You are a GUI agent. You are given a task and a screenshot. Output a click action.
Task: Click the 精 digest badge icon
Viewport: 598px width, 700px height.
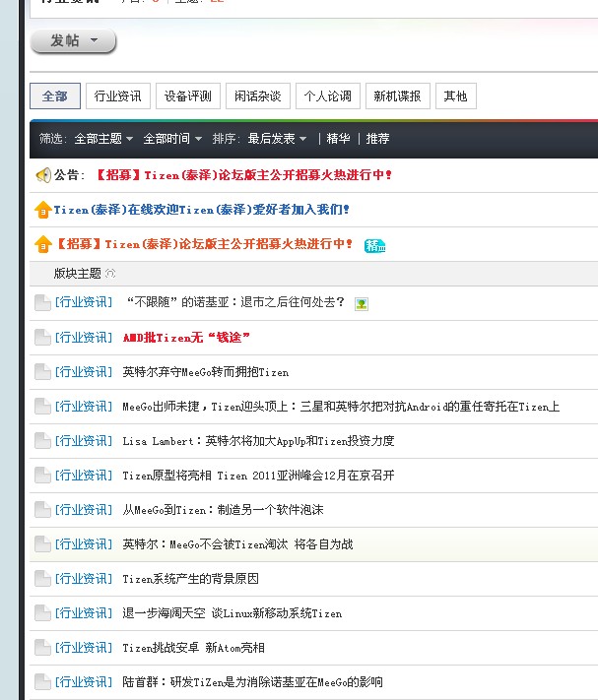click(x=374, y=245)
